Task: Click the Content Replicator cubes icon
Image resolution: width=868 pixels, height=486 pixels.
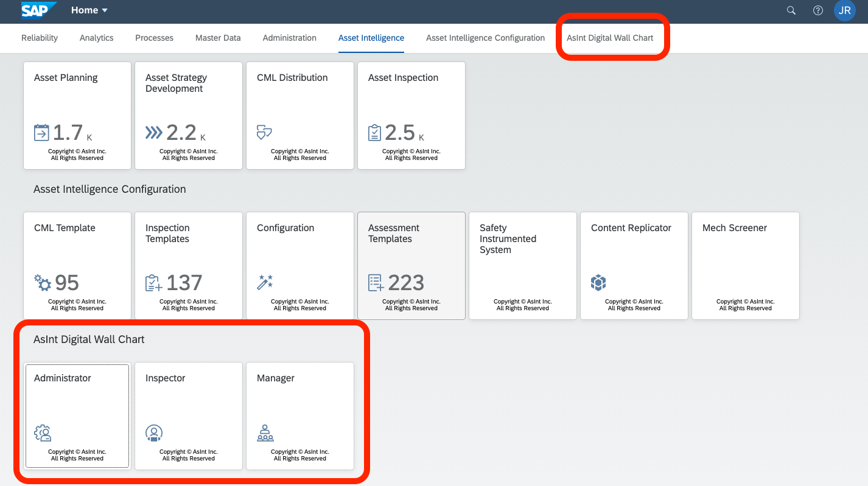Action: 598,282
